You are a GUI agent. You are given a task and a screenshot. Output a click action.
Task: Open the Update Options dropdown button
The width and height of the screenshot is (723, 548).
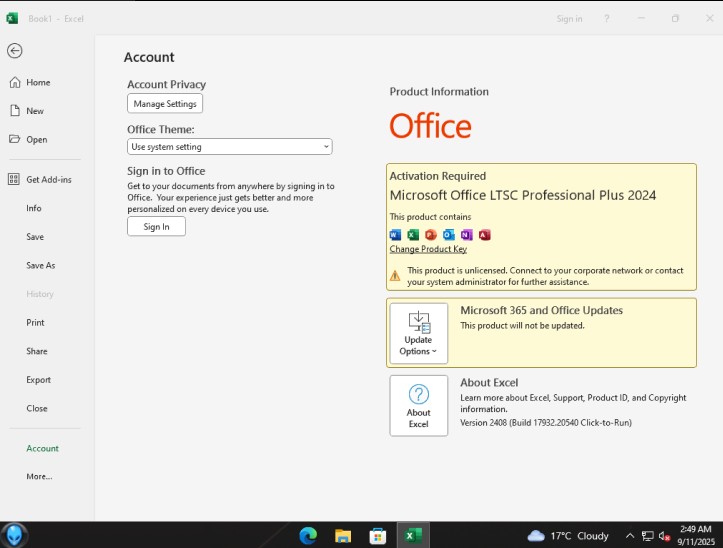point(419,333)
